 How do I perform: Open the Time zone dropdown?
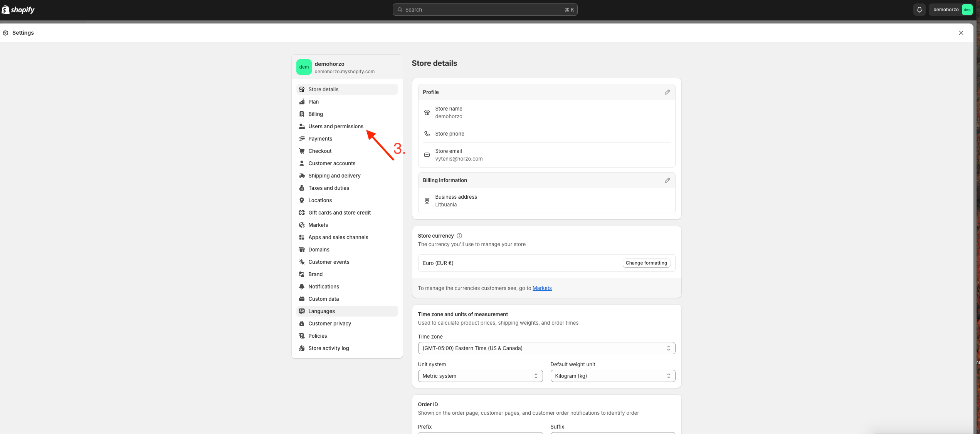tap(546, 348)
